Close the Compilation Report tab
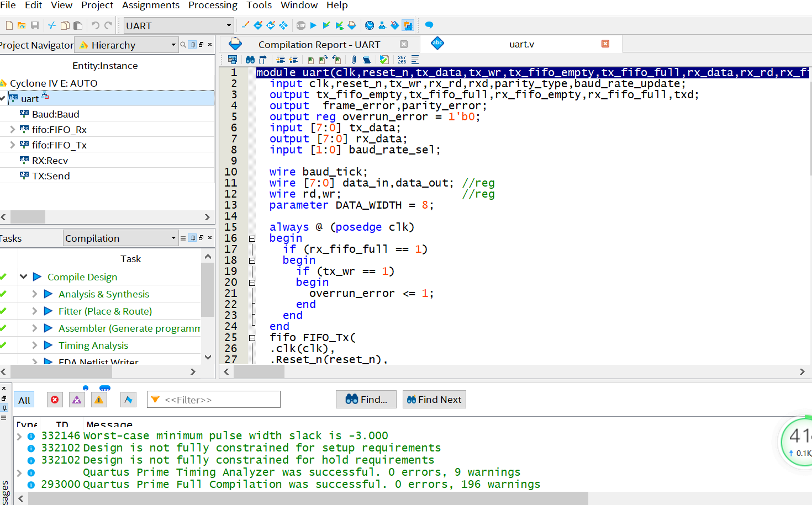The height and width of the screenshot is (505, 812). 404,44
